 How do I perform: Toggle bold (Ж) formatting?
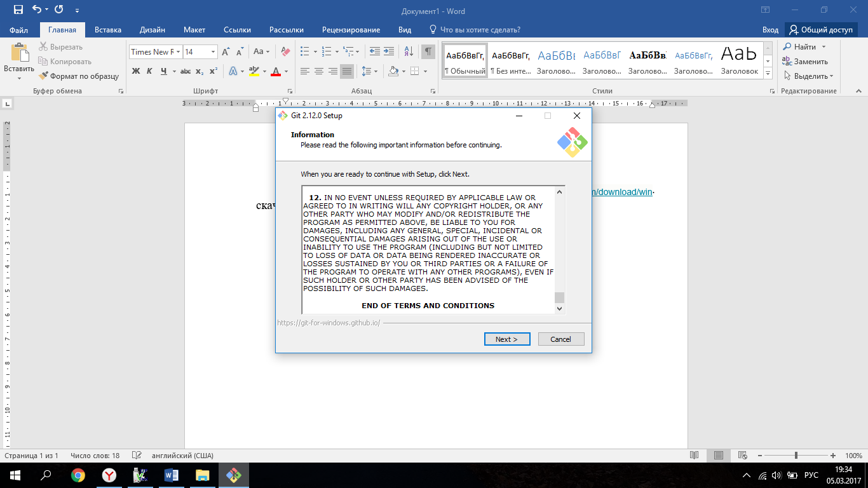pos(136,71)
